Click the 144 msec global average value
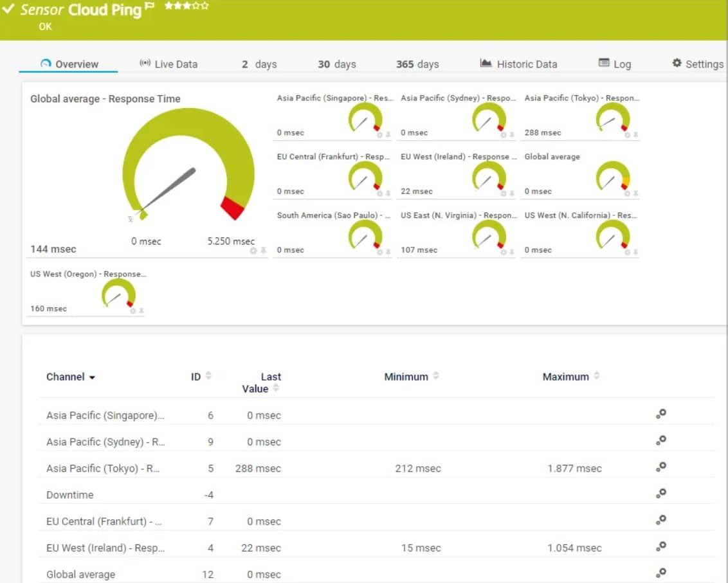 (x=53, y=249)
